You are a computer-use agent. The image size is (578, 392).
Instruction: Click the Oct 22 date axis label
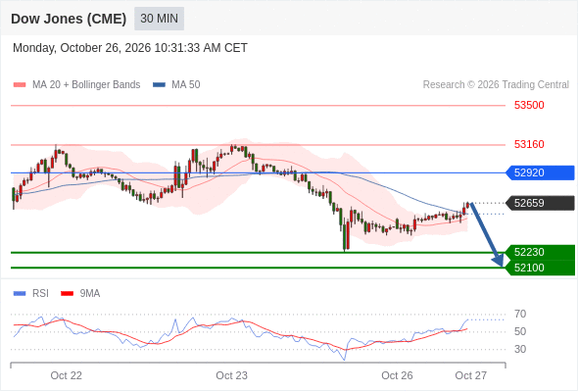click(67, 375)
